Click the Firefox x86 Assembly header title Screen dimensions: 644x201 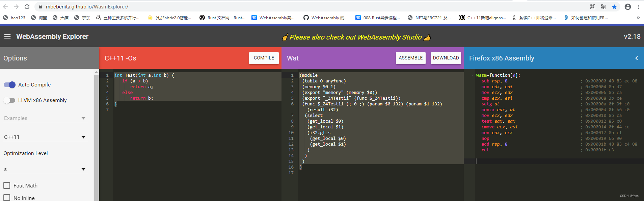[x=502, y=58]
